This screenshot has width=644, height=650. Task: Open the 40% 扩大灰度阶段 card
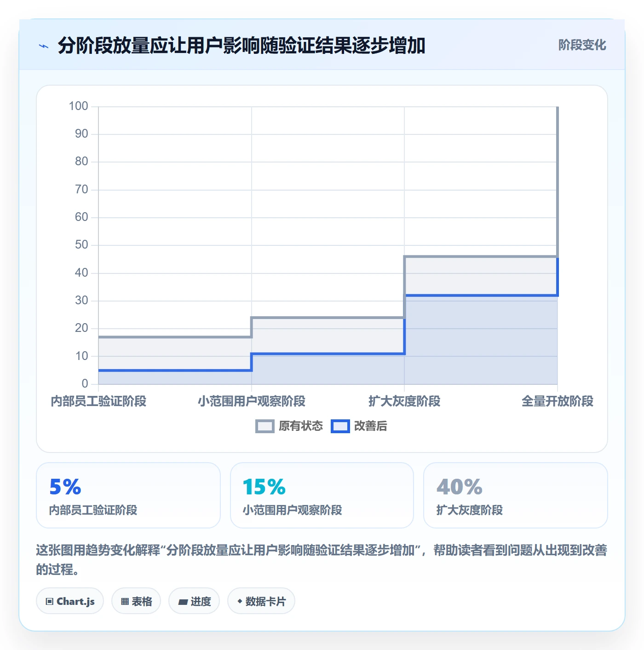tap(516, 495)
